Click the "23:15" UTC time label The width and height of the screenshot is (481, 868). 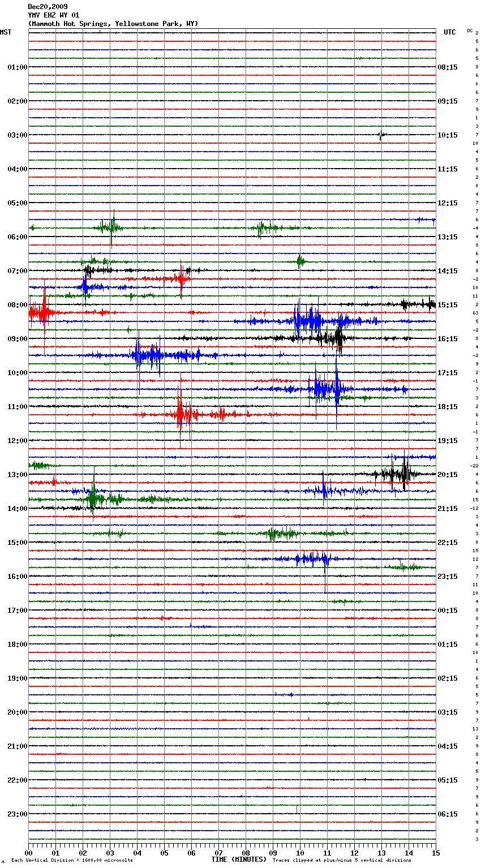(x=448, y=577)
